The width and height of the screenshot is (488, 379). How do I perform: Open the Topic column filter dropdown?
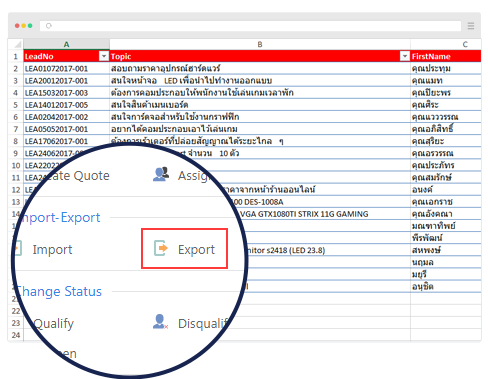(405, 56)
